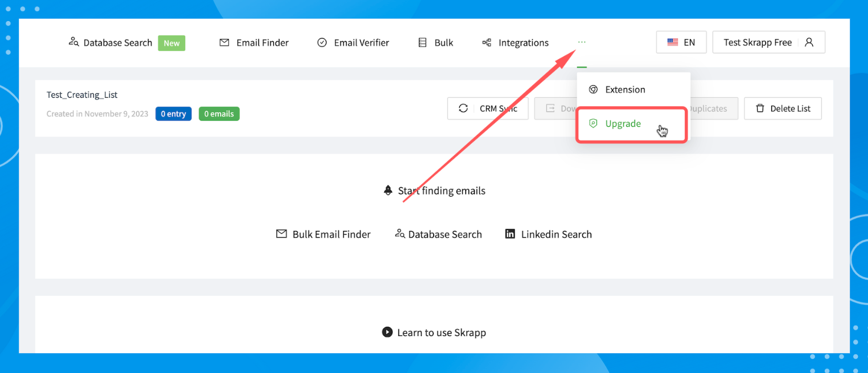This screenshot has height=373, width=868.
Task: Open the Integrations page
Action: coord(515,43)
